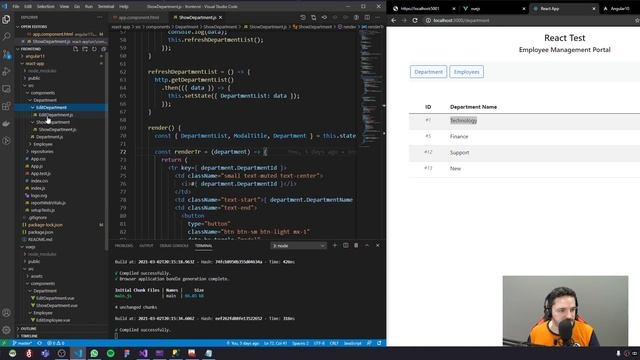Add a new terminal with plus icon
Screen dimensions: 640x360
point(335,245)
